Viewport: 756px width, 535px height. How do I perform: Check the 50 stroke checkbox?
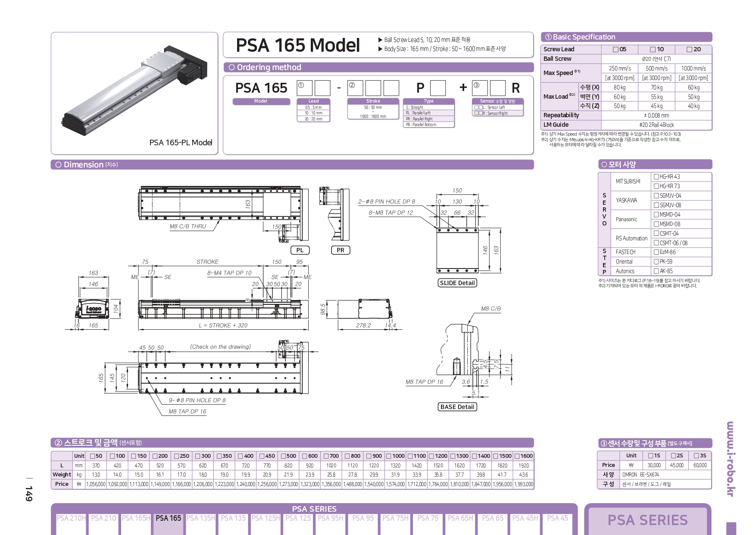92,456
